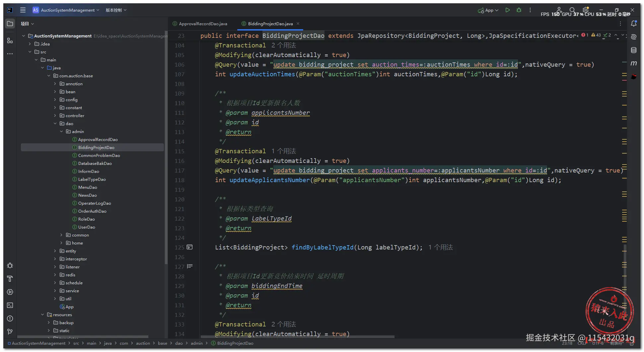Click the project panel vertical scrollbar

166,148
